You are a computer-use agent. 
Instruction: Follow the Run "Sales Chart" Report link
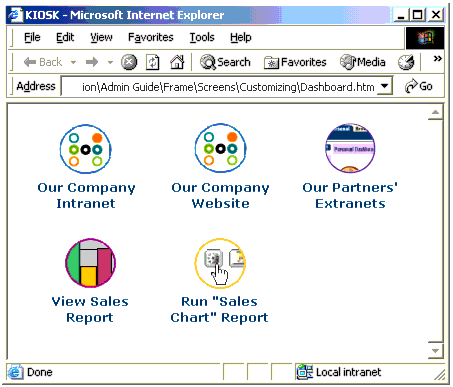coord(219,309)
